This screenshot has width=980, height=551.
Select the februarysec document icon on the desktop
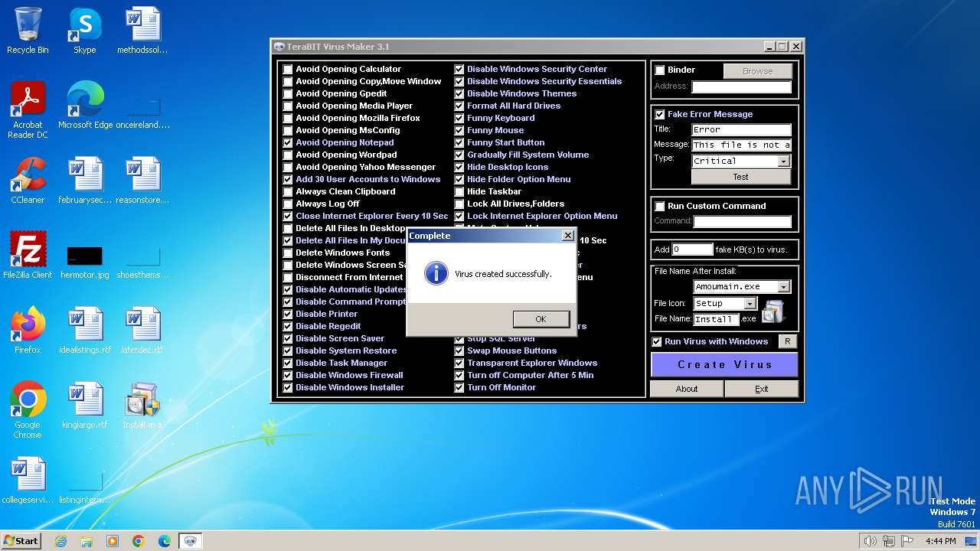coord(84,181)
